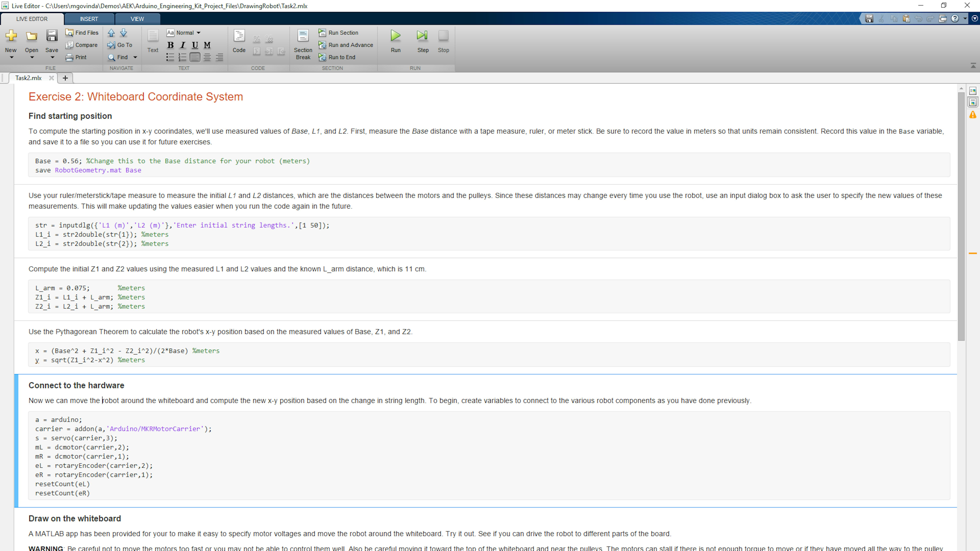
Task: Insert a Code line
Action: click(239, 41)
